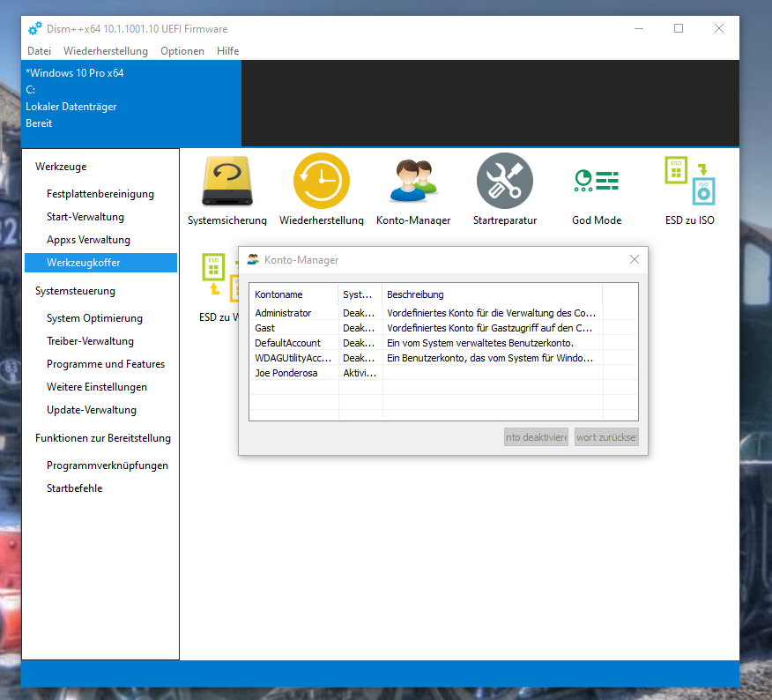Image resolution: width=772 pixels, height=700 pixels.
Task: Open the Systemsicherung backup tool
Action: pos(227,190)
